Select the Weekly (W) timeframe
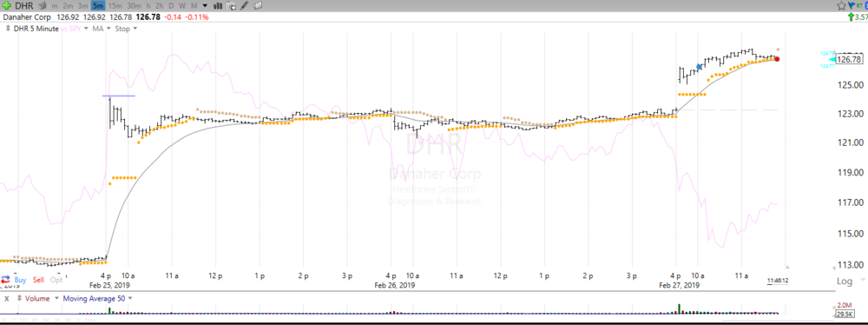868x325 pixels. click(x=182, y=6)
